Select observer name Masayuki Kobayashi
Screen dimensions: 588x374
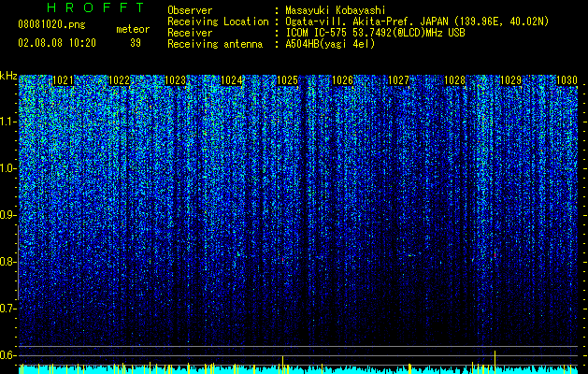click(x=335, y=10)
